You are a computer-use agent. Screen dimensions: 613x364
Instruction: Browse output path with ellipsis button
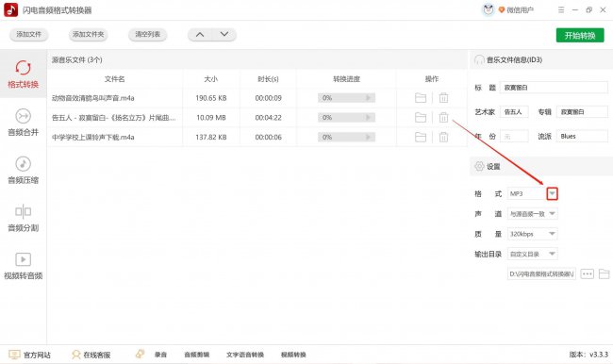click(588, 273)
